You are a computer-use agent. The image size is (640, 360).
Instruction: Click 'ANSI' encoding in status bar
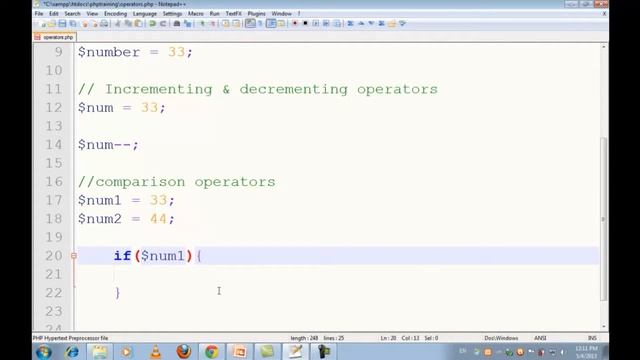(540, 338)
